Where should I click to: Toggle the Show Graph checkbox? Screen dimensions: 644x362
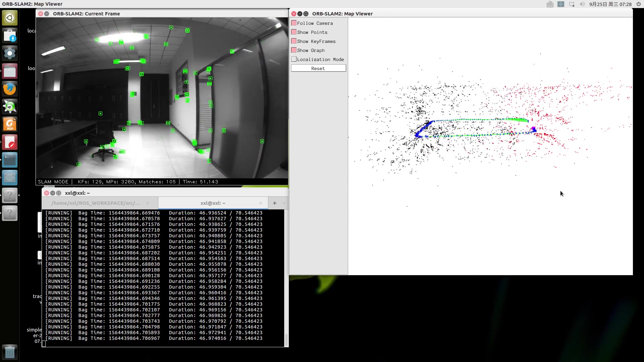[x=294, y=50]
